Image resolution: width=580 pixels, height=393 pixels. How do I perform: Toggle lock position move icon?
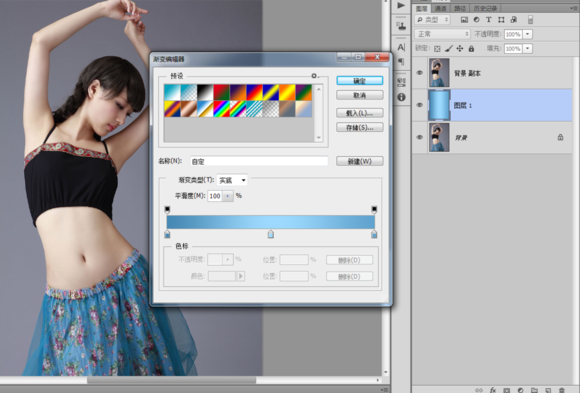[460, 48]
